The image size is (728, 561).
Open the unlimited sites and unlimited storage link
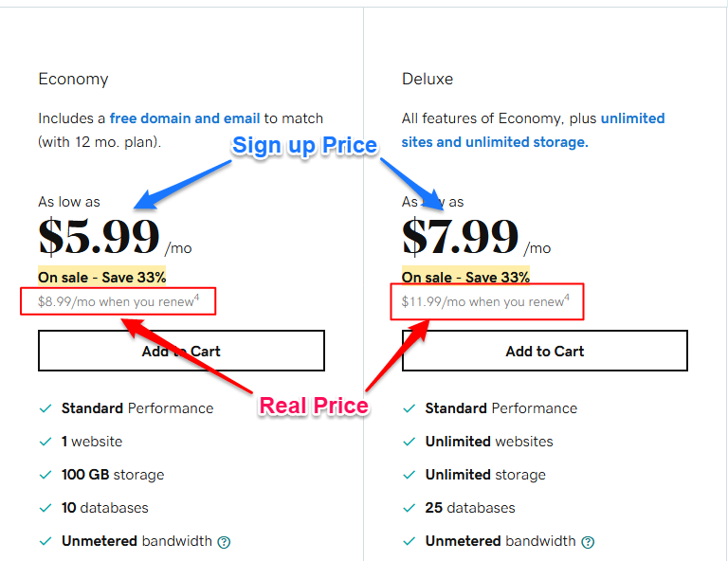tap(533, 130)
